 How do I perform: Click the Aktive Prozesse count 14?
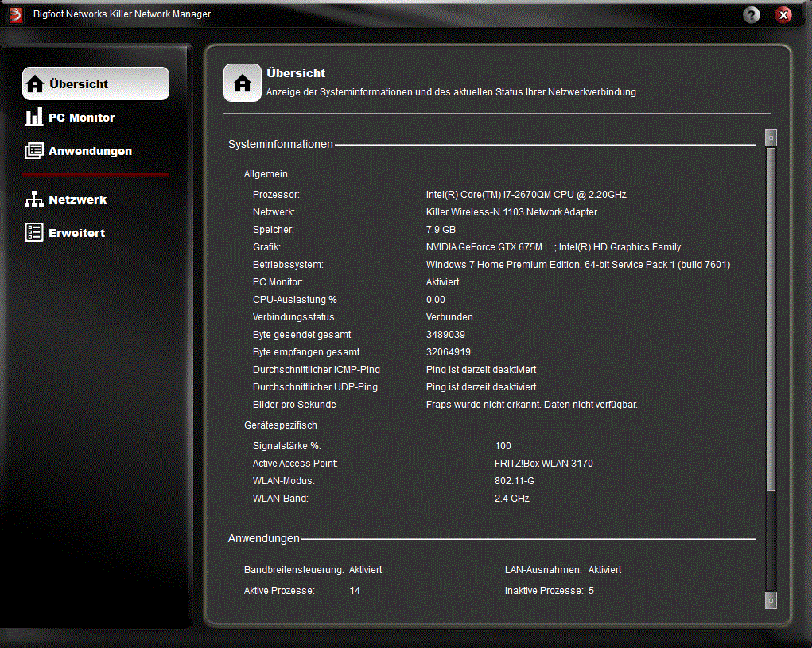point(355,591)
